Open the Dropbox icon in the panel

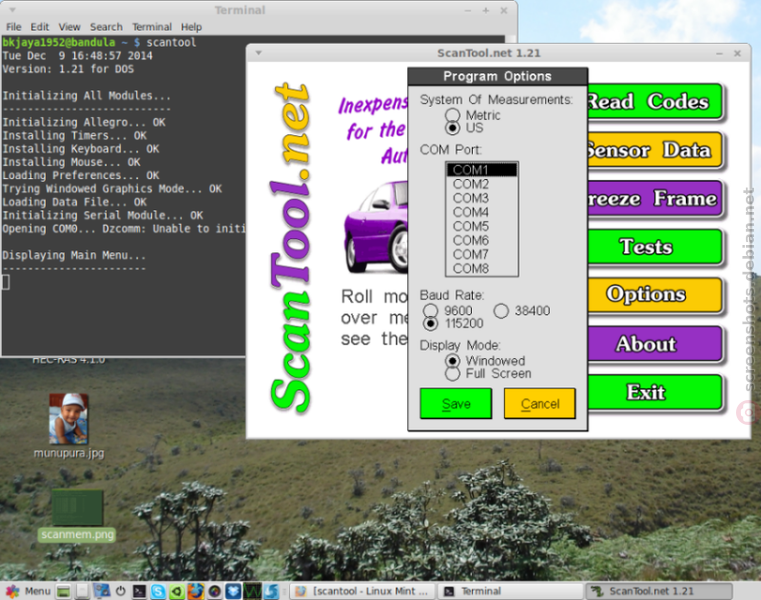[233, 591]
